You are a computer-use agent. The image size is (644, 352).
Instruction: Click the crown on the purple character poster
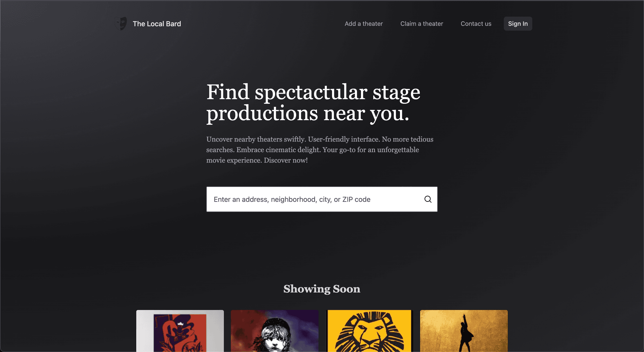pyautogui.click(x=180, y=324)
